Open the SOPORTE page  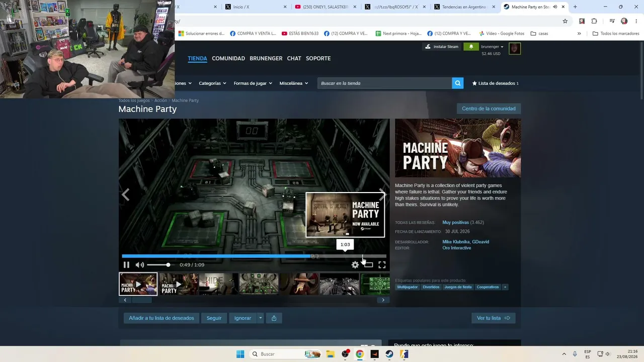[318, 58]
